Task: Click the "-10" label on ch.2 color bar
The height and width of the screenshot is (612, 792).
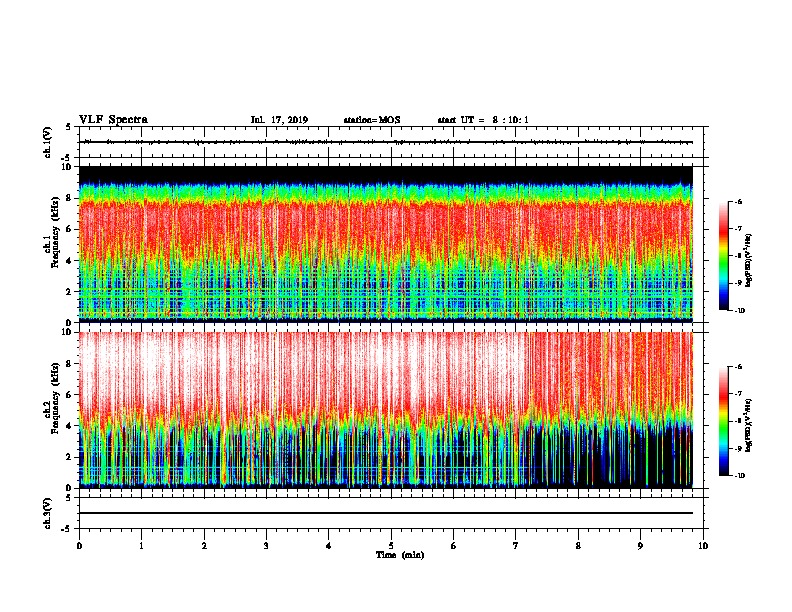Action: 739,476
